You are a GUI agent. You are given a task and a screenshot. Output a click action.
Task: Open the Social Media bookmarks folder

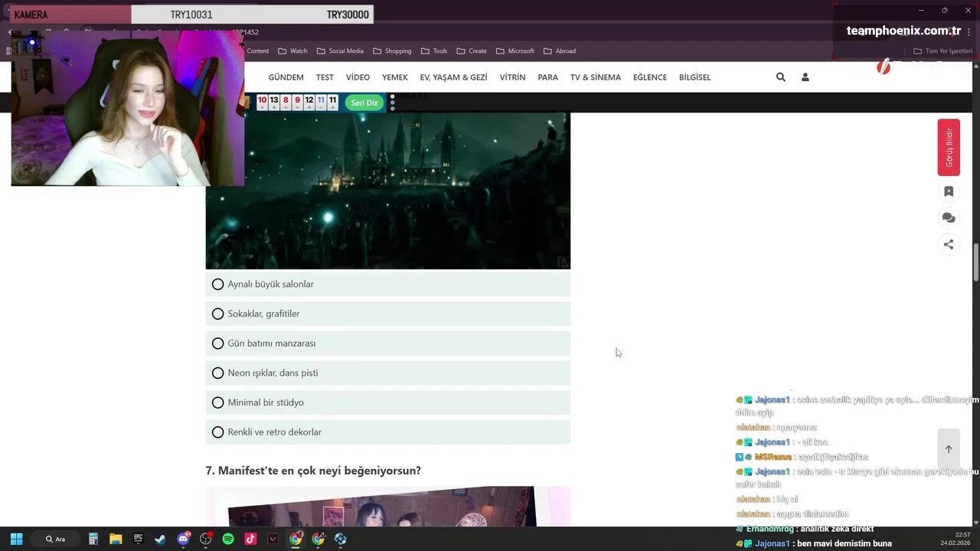click(x=340, y=51)
